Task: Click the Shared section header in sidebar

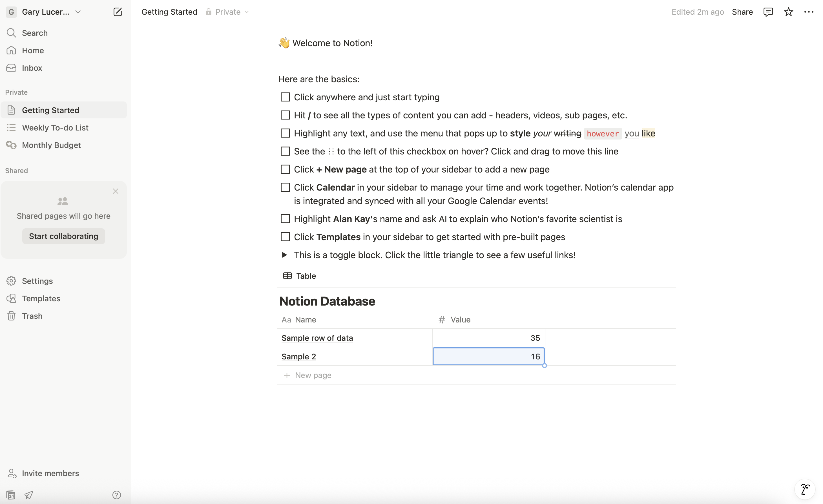Action: coord(16,171)
